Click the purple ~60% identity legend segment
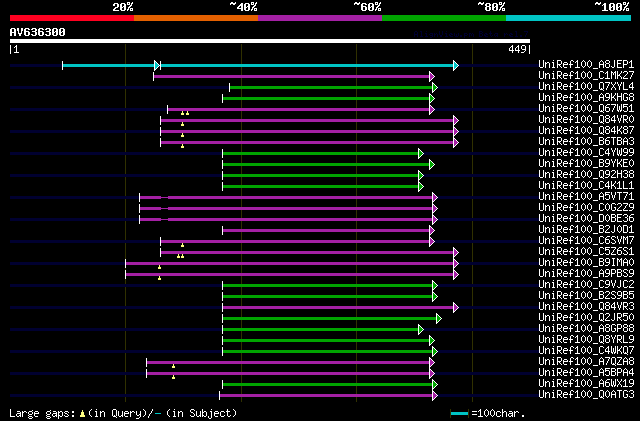The width and height of the screenshot is (640, 421). pos(320,18)
